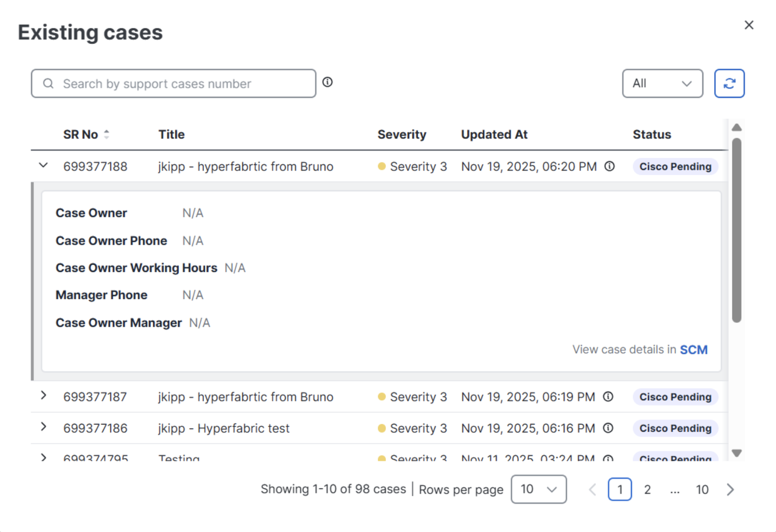Go to page 2
Screen dimensions: 776x532
point(647,490)
